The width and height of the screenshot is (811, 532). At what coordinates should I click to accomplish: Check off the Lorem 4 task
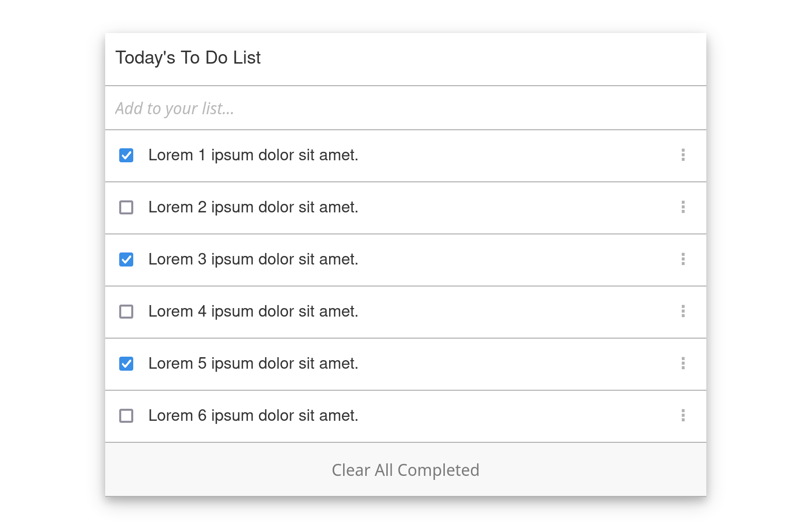click(x=126, y=312)
